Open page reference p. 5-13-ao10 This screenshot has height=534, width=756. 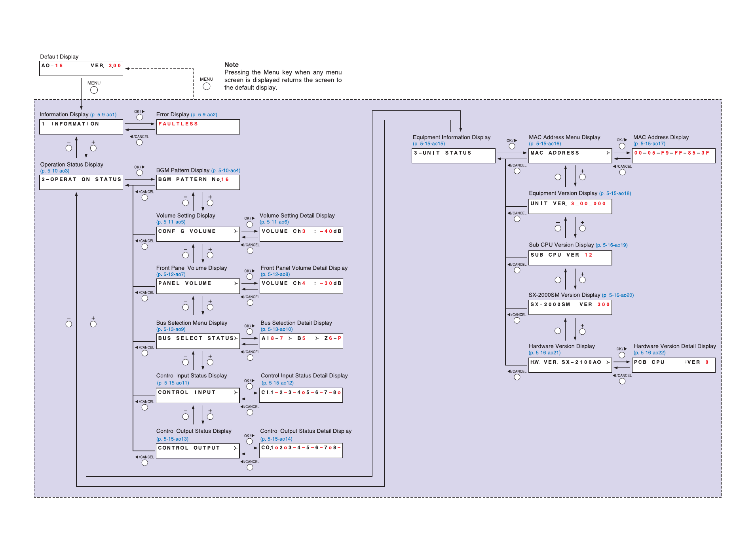click(277, 329)
